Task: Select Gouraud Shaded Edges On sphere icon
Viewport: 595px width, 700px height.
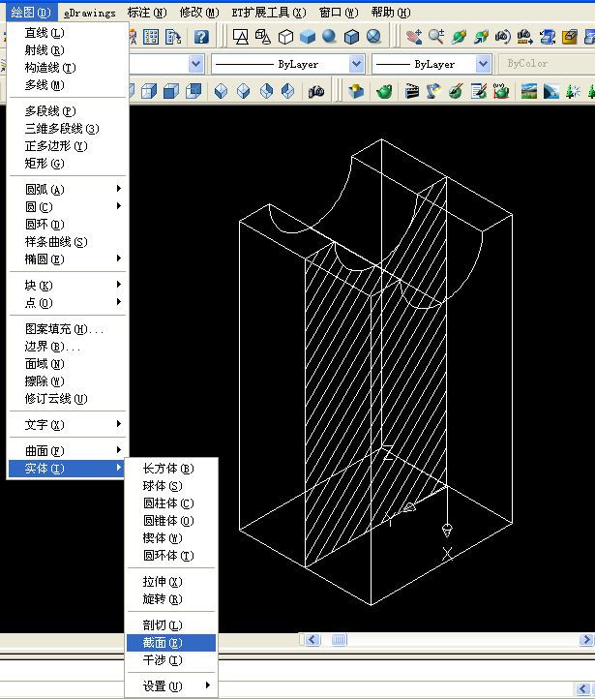Action: pos(373,37)
